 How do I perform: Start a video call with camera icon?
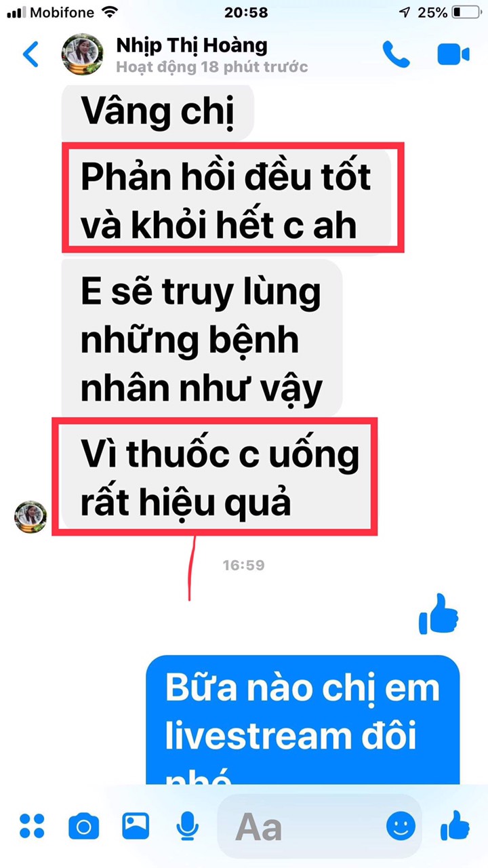tap(453, 55)
